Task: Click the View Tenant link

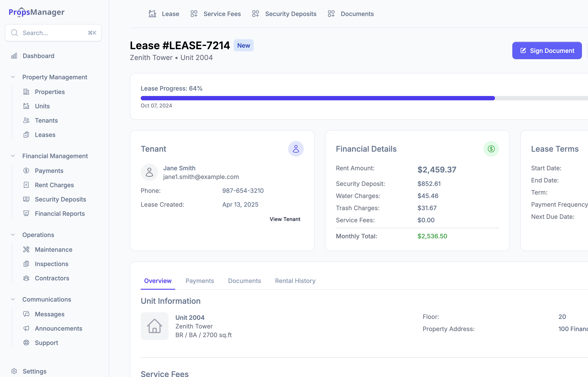Action: tap(285, 219)
